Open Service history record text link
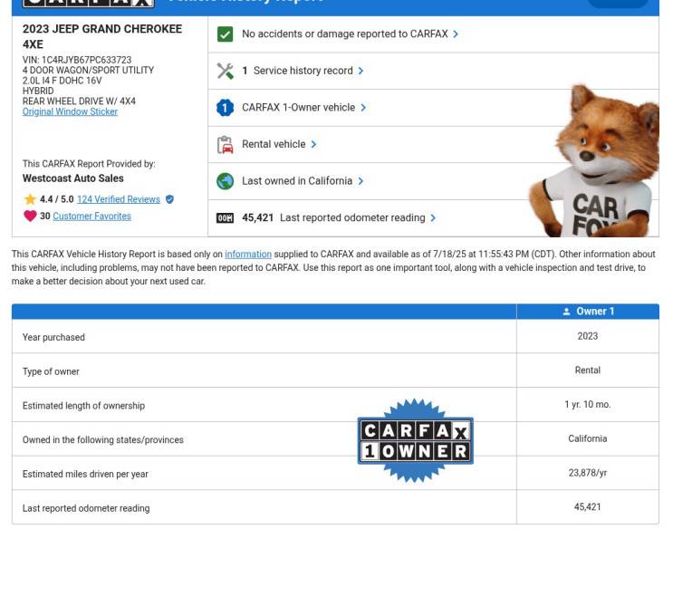The width and height of the screenshot is (673, 616). pos(303,71)
